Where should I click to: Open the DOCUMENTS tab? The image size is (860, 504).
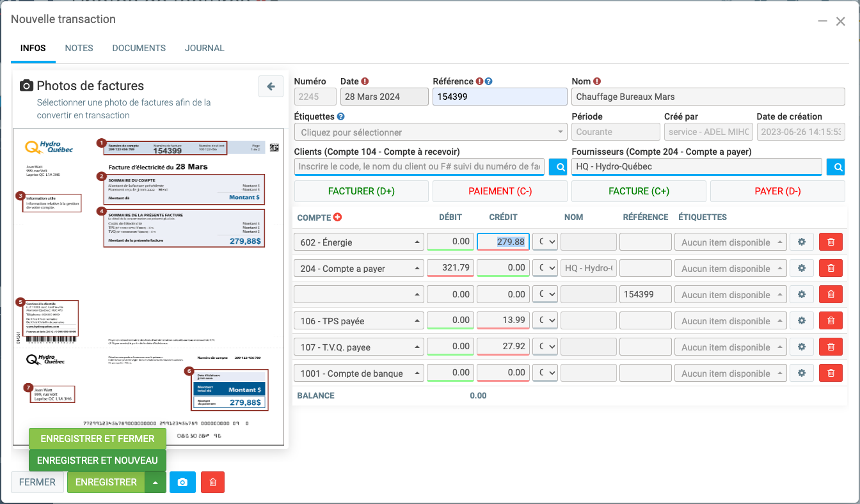pyautogui.click(x=139, y=48)
